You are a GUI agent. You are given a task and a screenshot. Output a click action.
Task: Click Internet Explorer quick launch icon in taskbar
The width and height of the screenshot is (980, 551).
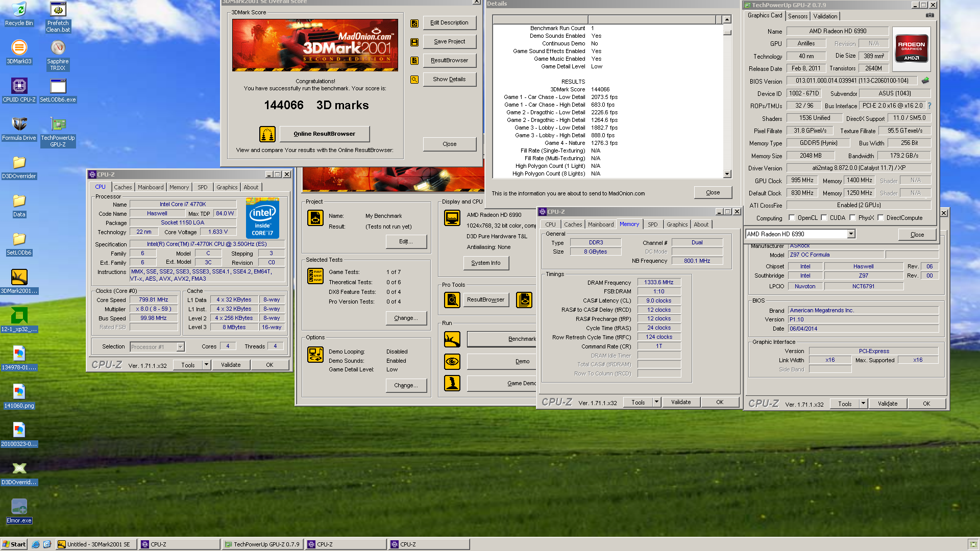[x=36, y=544]
